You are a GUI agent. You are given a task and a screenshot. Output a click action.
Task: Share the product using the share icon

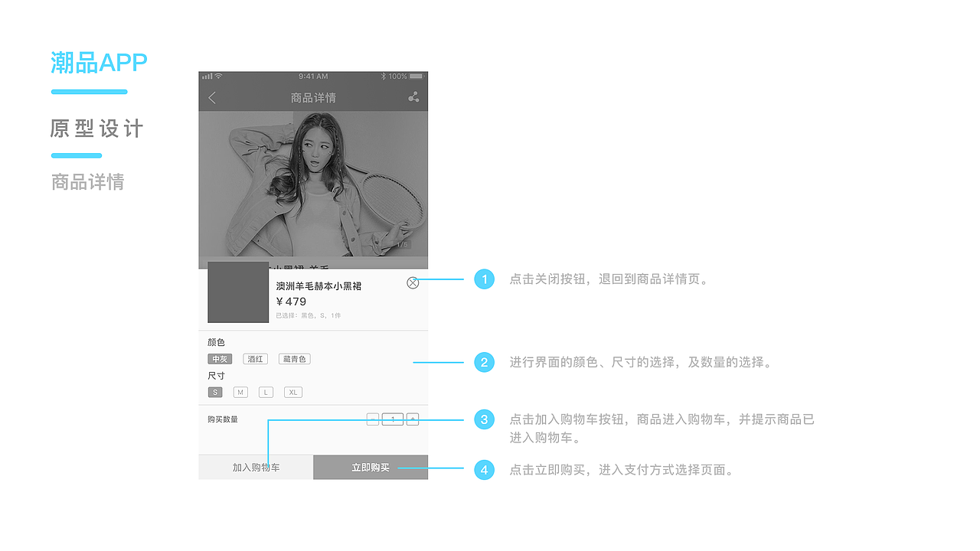click(x=413, y=96)
